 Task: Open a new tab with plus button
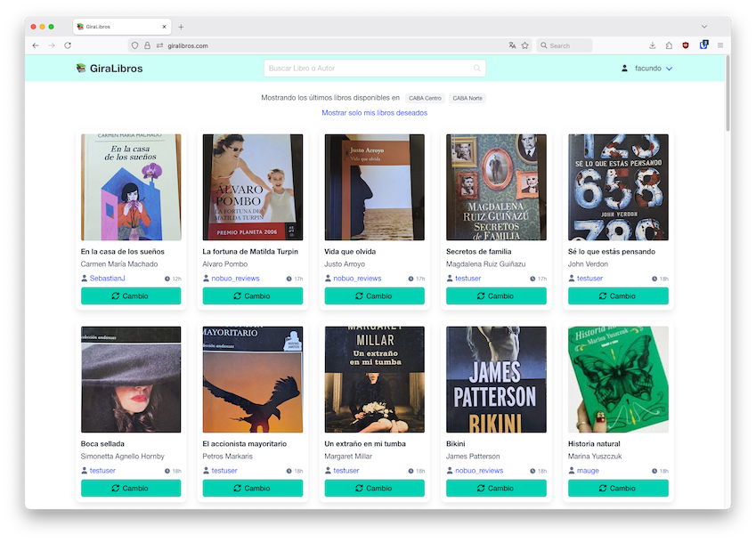coord(182,27)
